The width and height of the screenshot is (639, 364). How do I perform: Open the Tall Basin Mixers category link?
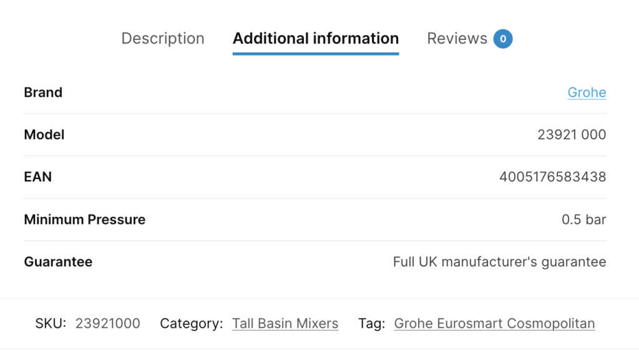pyautogui.click(x=285, y=323)
